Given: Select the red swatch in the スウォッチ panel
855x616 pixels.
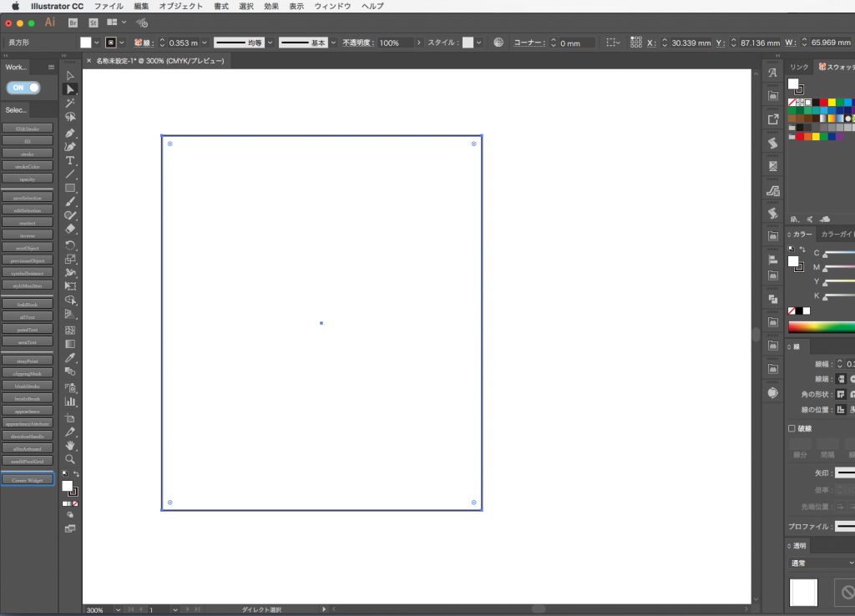Looking at the screenshot, I should pyautogui.click(x=823, y=102).
